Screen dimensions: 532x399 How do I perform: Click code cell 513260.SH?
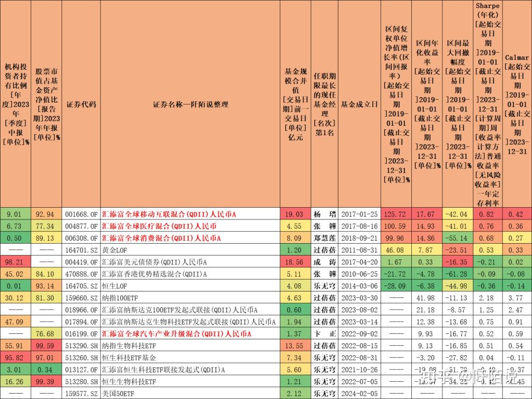[x=81, y=358]
